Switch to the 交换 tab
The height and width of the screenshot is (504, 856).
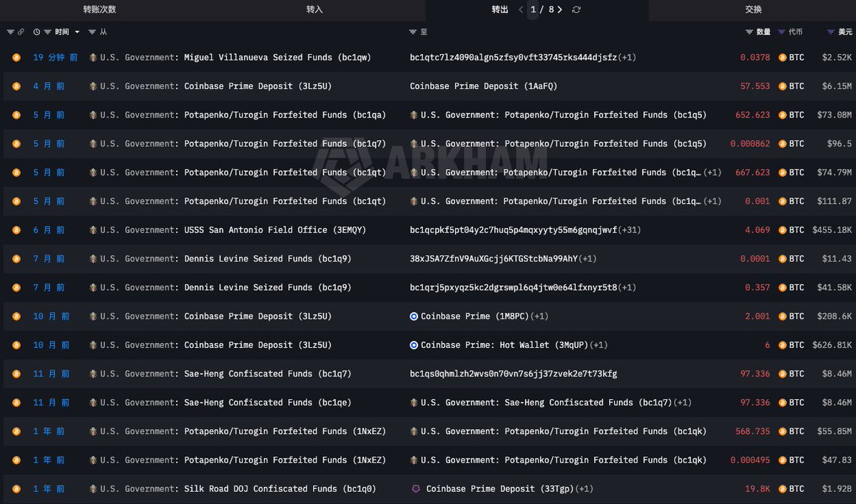(x=753, y=10)
